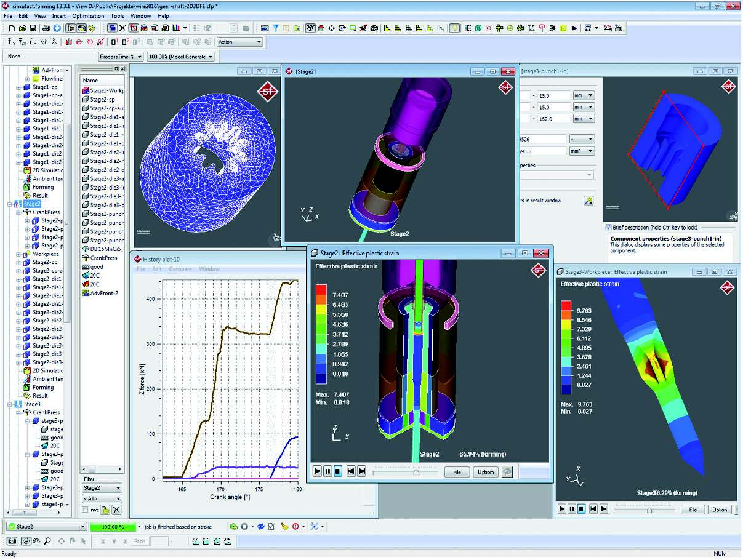Screen dimensions: 743x560
Task: Click the camera snapshot icon in bottom toolbar
Action: (x=12, y=542)
